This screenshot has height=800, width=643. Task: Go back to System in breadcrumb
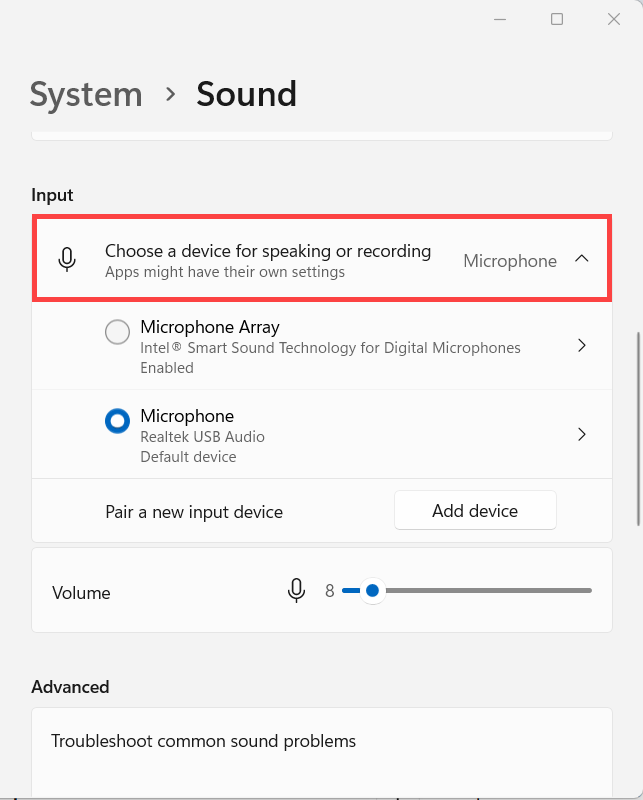86,95
